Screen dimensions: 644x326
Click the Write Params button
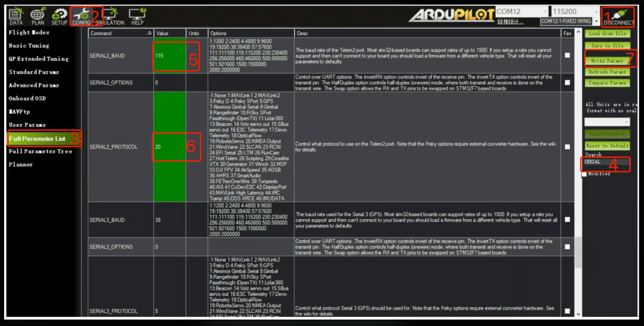point(607,61)
